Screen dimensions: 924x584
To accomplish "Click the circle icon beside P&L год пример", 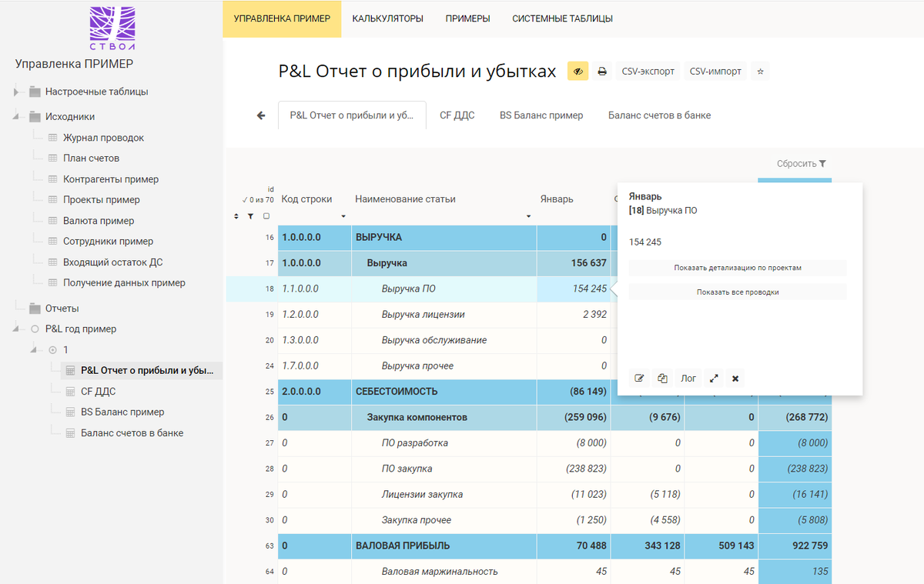I will (x=35, y=329).
